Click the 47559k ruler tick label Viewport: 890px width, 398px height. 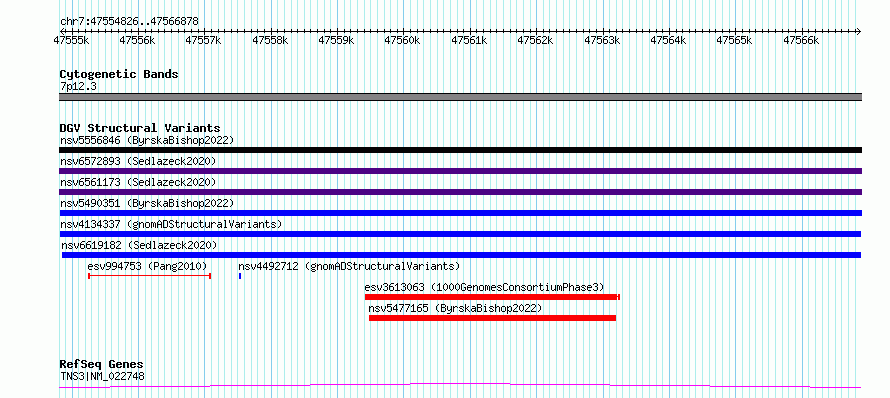coord(337,40)
